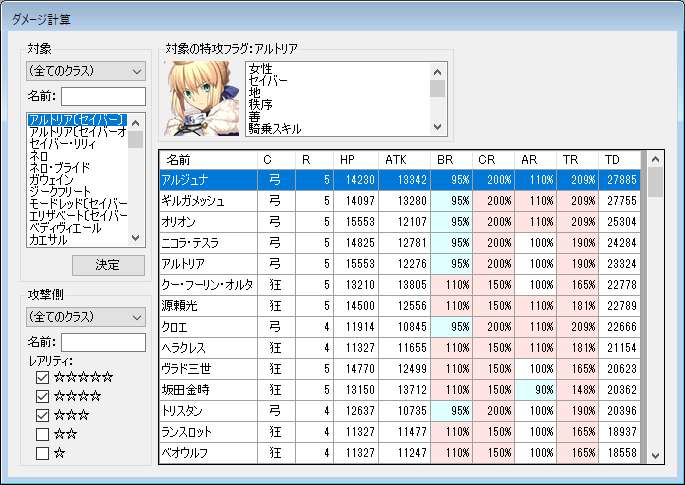
Task: Sort by the TD column header
Action: click(614, 160)
